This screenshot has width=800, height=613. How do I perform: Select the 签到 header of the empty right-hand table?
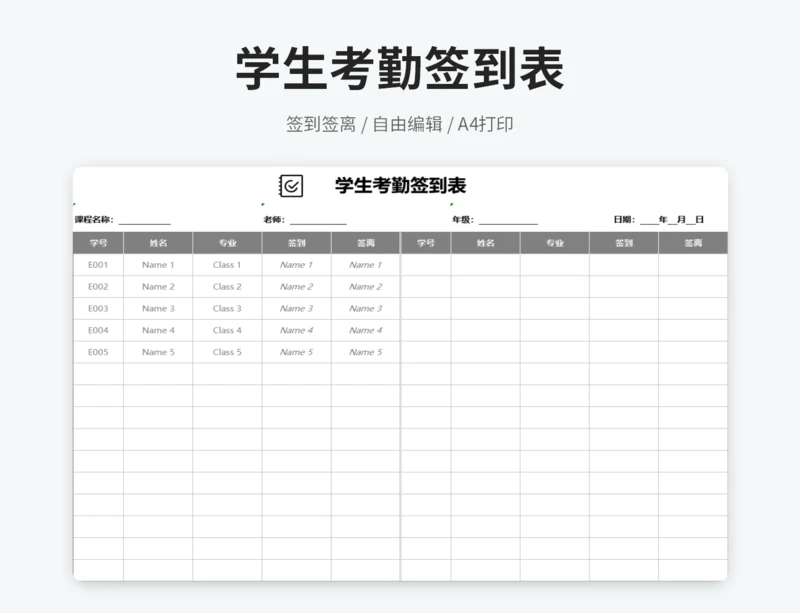(624, 243)
